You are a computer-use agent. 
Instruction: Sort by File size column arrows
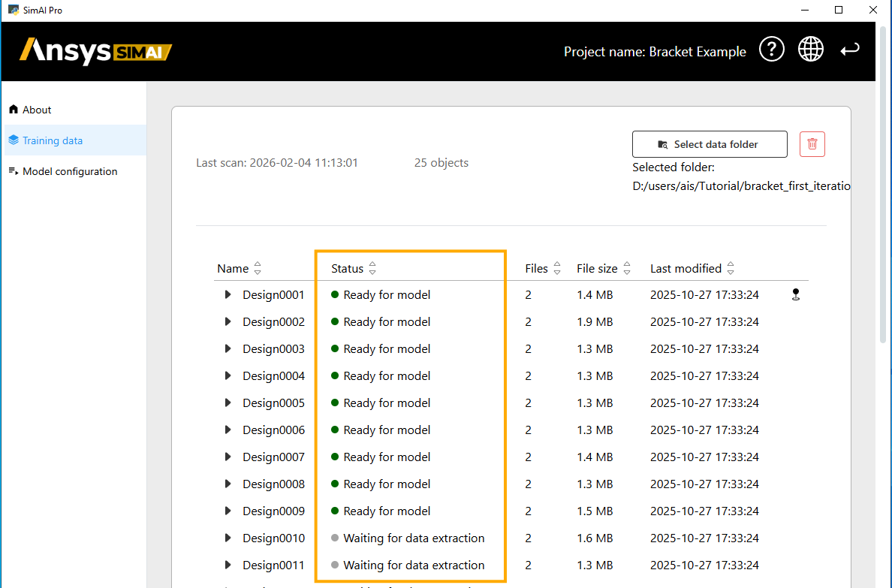point(627,268)
